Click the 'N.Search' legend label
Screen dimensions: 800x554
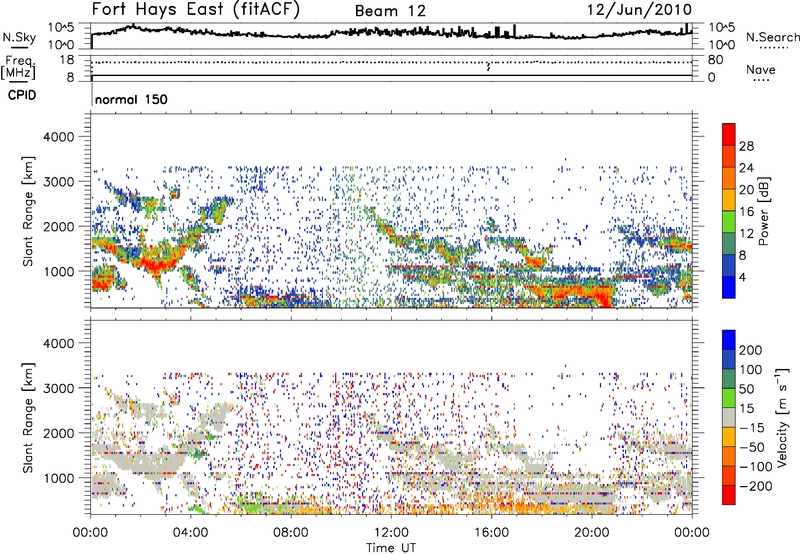click(772, 37)
